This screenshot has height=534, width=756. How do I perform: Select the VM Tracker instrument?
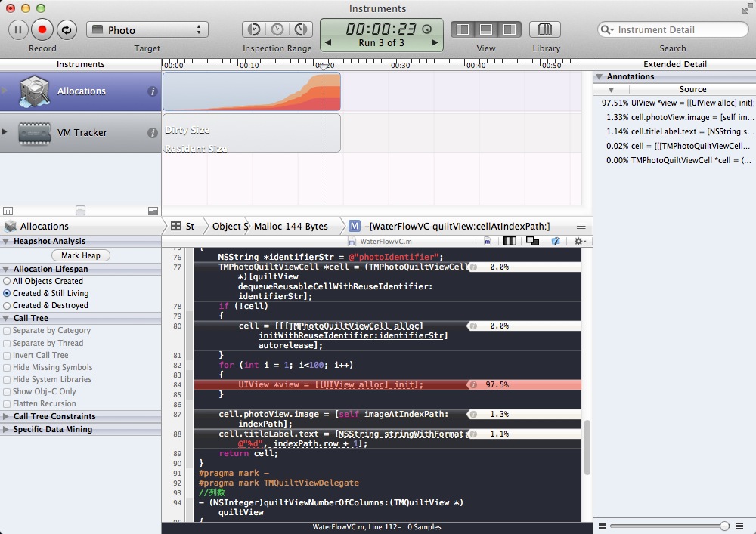pyautogui.click(x=81, y=132)
